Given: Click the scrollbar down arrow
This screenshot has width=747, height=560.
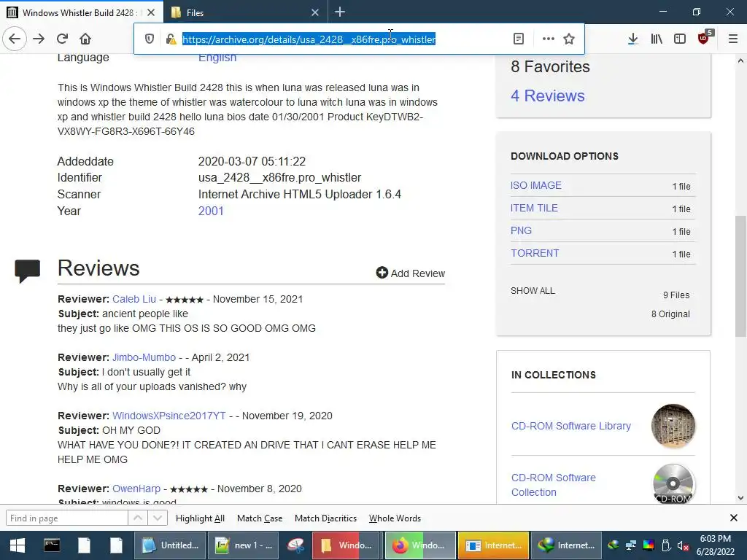Looking at the screenshot, I should [x=740, y=498].
